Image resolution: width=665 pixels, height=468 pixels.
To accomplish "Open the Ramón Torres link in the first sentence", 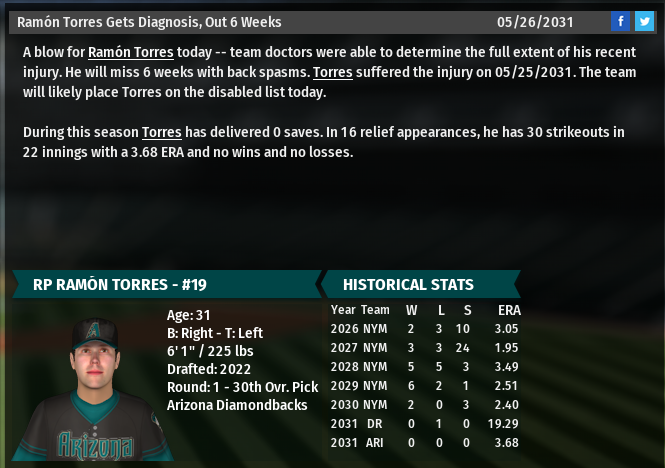I will pos(131,52).
